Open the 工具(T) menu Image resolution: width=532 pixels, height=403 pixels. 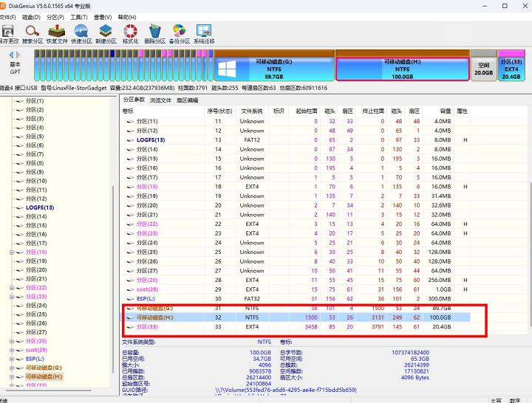point(79,17)
